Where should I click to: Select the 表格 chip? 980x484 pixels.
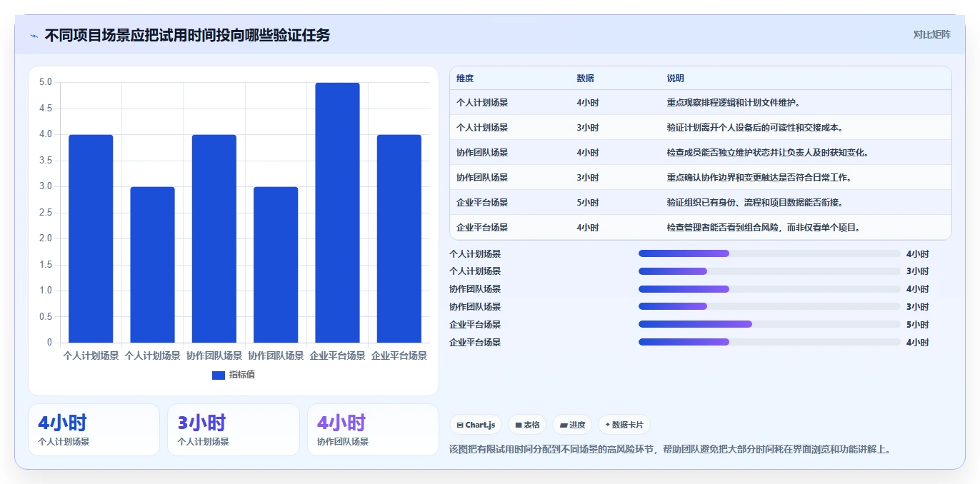[x=527, y=425]
